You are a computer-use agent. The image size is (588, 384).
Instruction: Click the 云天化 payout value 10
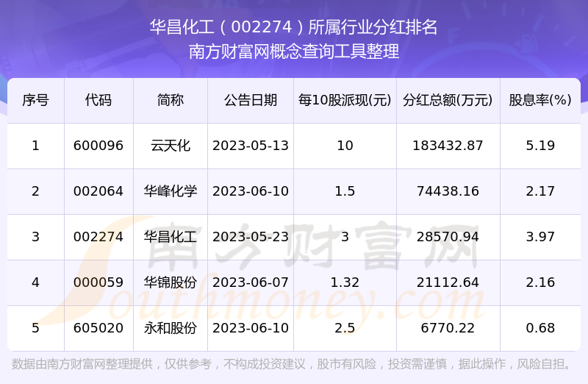(345, 146)
